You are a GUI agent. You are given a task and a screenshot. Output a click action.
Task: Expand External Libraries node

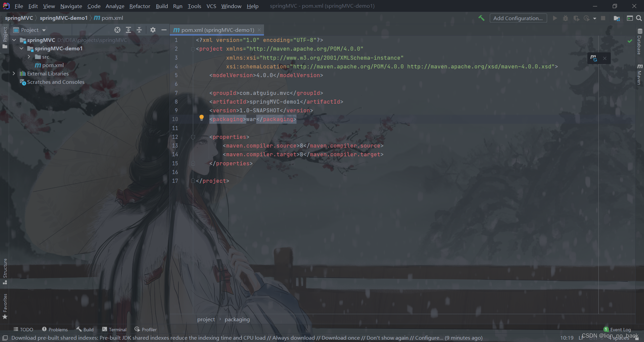coord(14,73)
